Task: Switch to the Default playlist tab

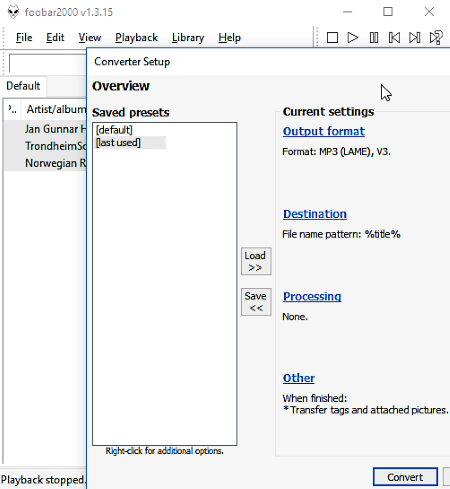Action: [x=23, y=86]
